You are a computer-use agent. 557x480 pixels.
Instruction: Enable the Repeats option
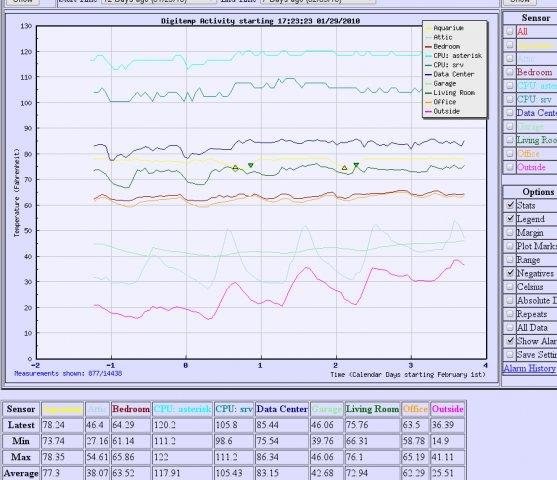(x=510, y=314)
